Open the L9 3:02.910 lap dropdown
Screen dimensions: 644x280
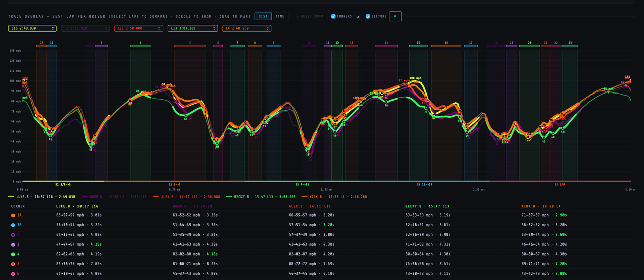[86, 29]
